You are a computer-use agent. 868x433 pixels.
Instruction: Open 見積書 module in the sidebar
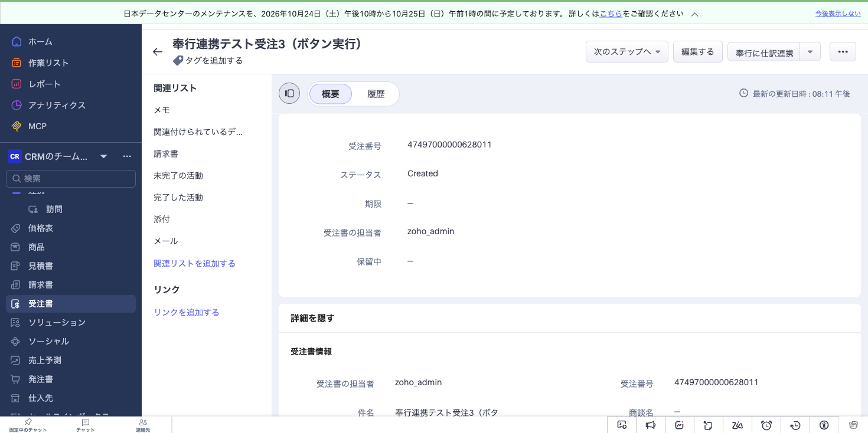coord(71,266)
